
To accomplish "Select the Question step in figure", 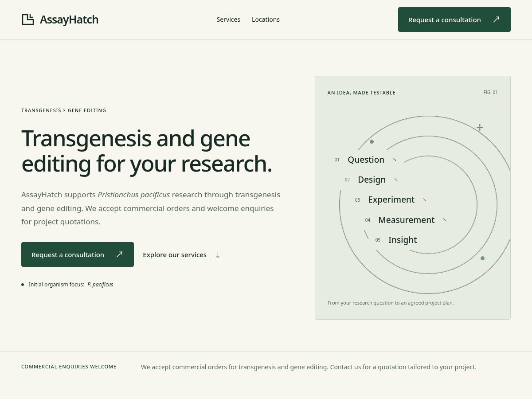I will 366,160.
